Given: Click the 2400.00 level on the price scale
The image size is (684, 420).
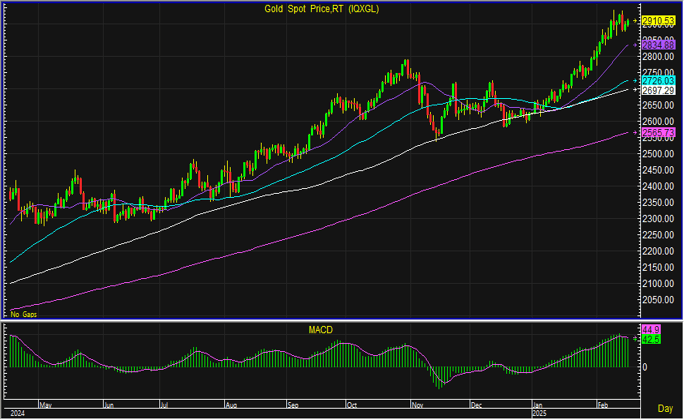Looking at the screenshot, I should point(658,186).
